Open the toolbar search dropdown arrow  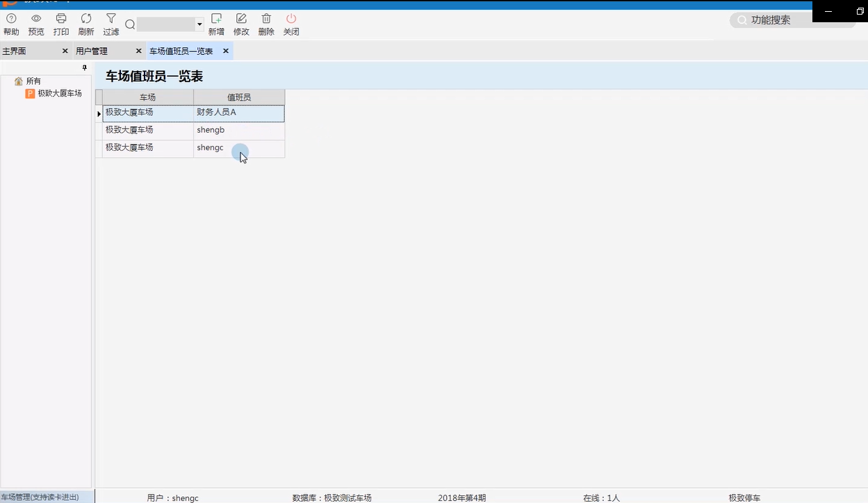(199, 25)
